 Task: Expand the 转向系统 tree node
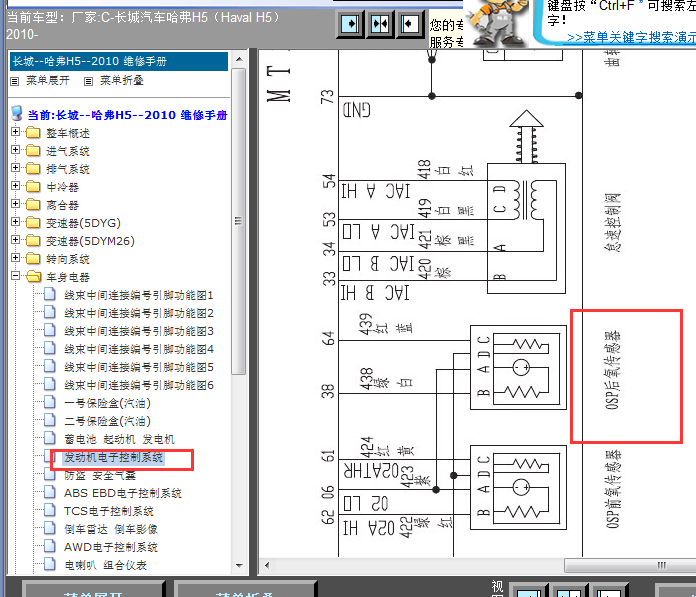click(16, 257)
